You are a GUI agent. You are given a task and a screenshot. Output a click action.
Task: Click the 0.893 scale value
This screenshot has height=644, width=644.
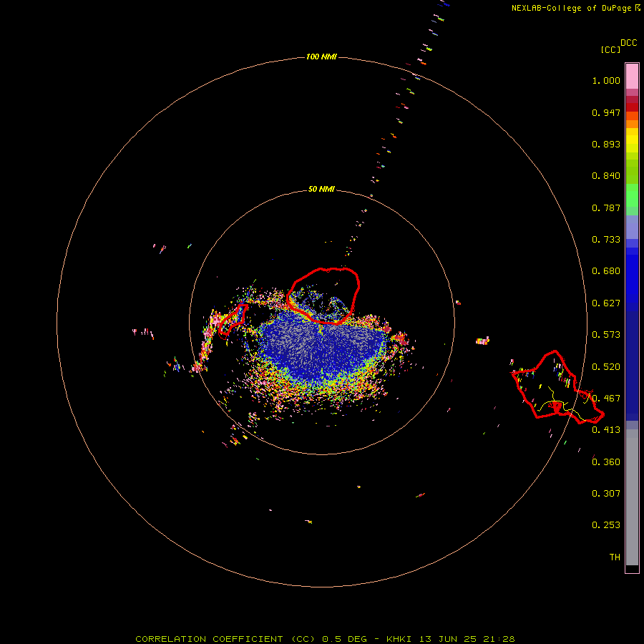pyautogui.click(x=606, y=144)
